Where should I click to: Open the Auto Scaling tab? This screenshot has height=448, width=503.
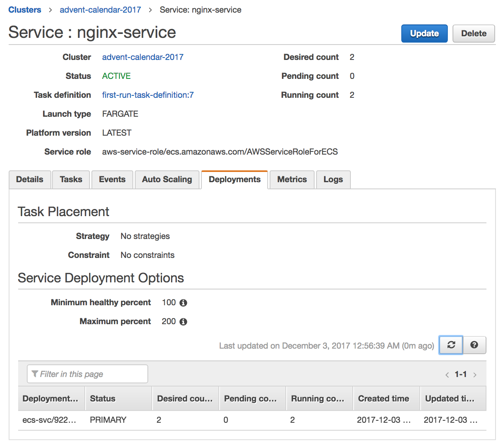point(167,179)
